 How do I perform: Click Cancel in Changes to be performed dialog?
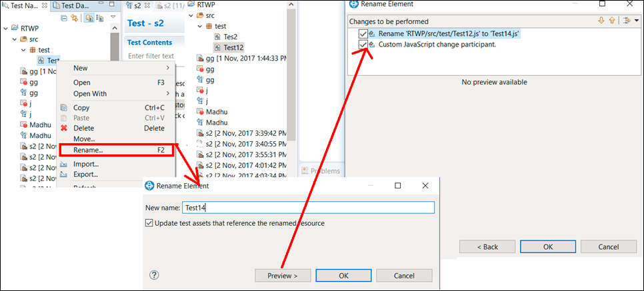coord(609,246)
